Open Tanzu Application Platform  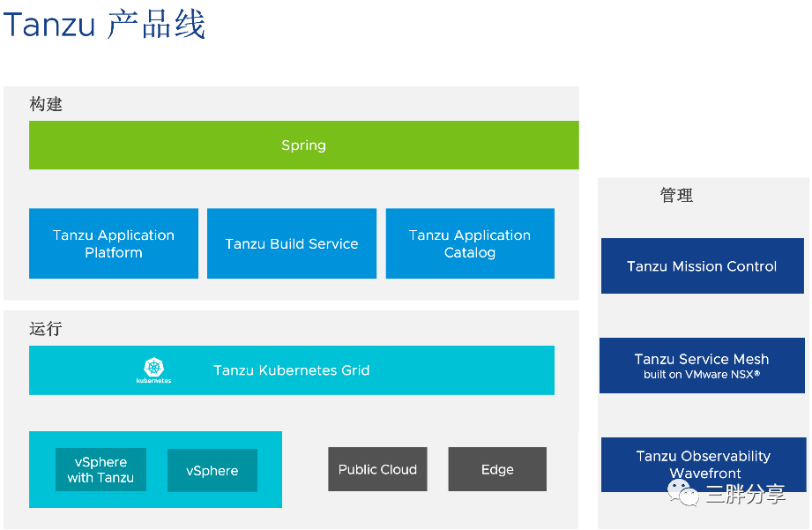point(113,243)
